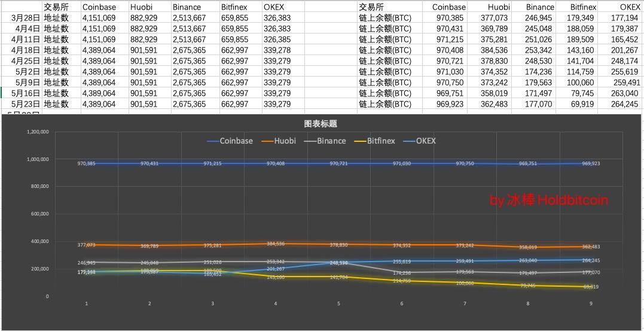Click chart data label 177,070 on Binance line
The image size is (644, 331).
coord(591,272)
